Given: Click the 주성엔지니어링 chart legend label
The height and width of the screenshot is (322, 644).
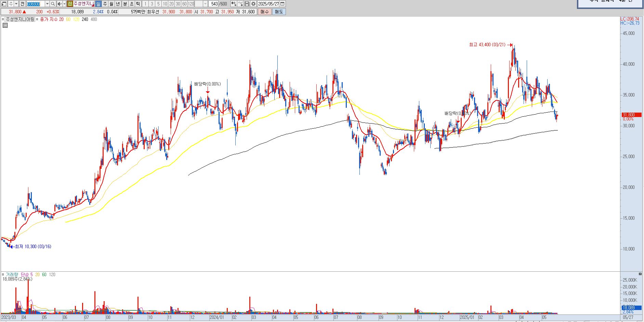Looking at the screenshot, I should coord(20,20).
